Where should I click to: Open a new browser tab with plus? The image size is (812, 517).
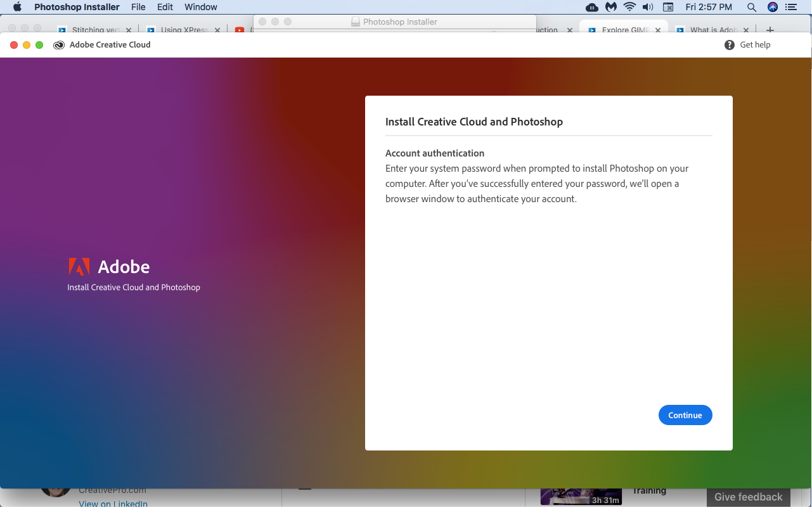tap(770, 30)
